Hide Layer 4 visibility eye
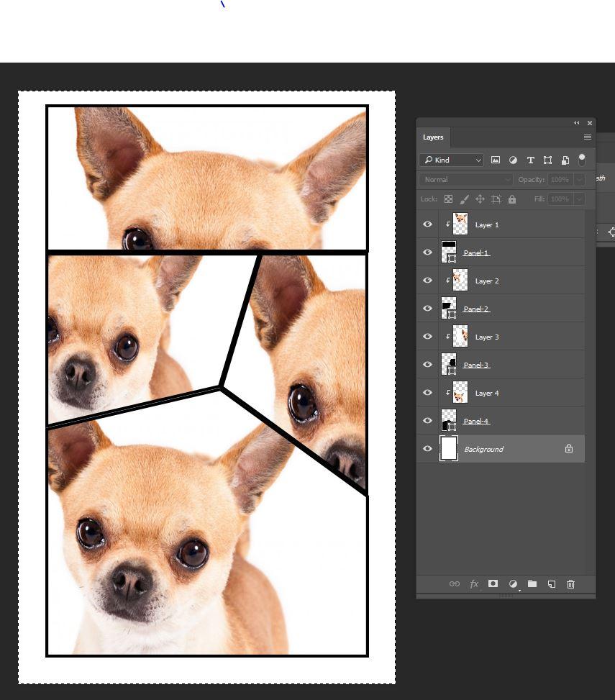This screenshot has height=700, width=615. pyautogui.click(x=427, y=392)
